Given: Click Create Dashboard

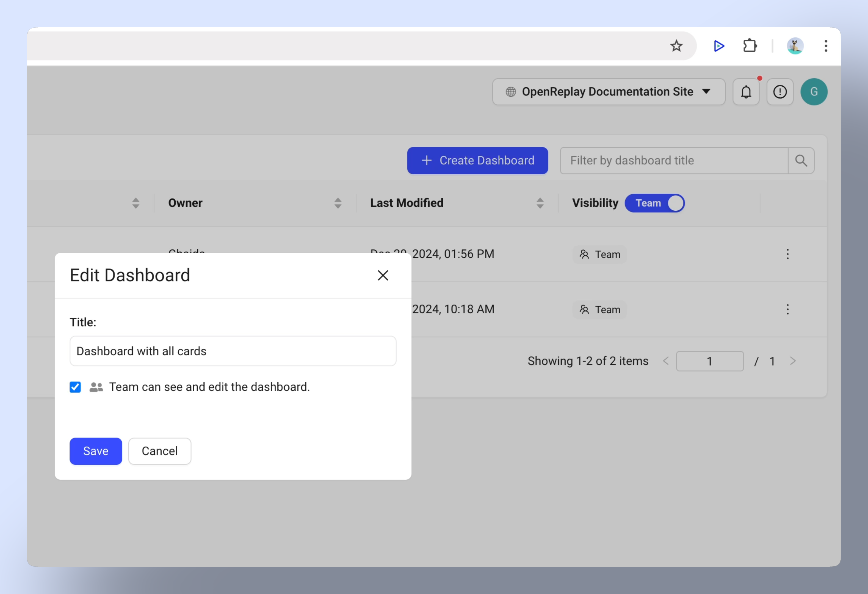Looking at the screenshot, I should coord(478,161).
